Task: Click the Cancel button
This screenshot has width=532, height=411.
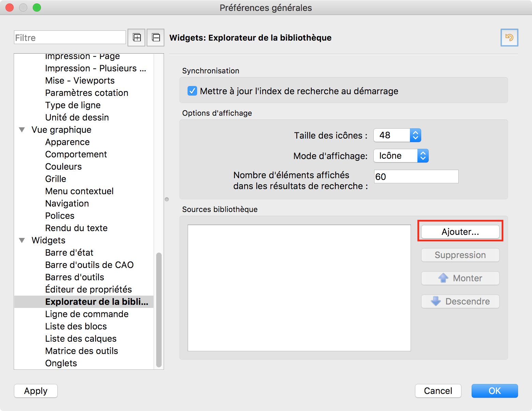Action: 438,391
